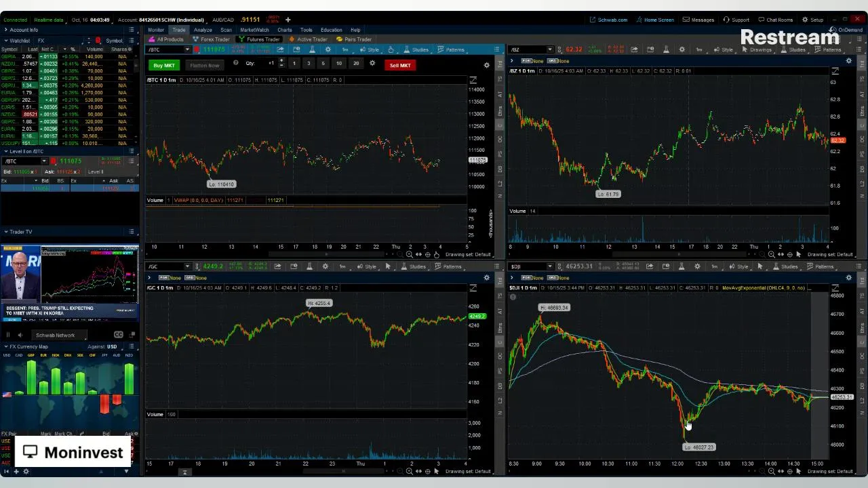Open the $DJI symbol dropdown
Image resolution: width=868 pixels, height=488 pixels.
tap(550, 266)
